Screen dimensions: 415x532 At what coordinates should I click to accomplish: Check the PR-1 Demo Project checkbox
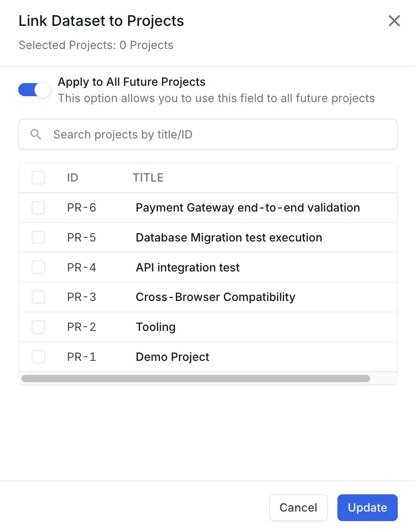click(x=39, y=357)
